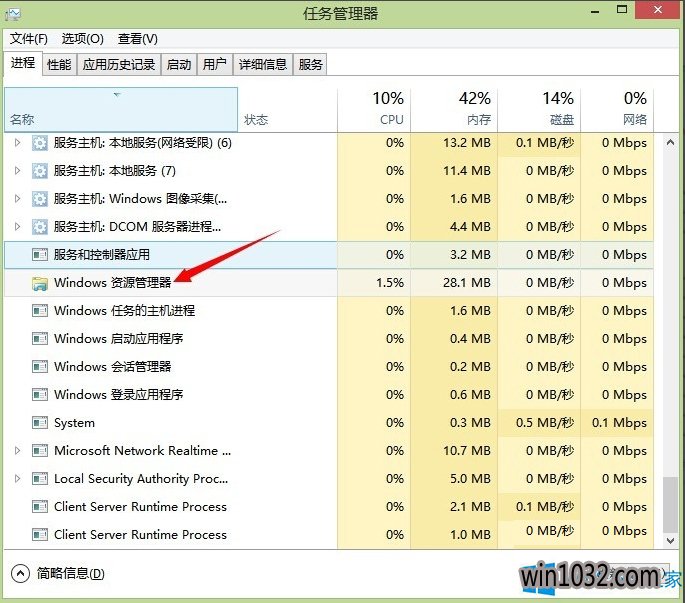685x603 pixels.
Task: Collapse to 简略信息 view with arrow button
Action: tap(21, 573)
